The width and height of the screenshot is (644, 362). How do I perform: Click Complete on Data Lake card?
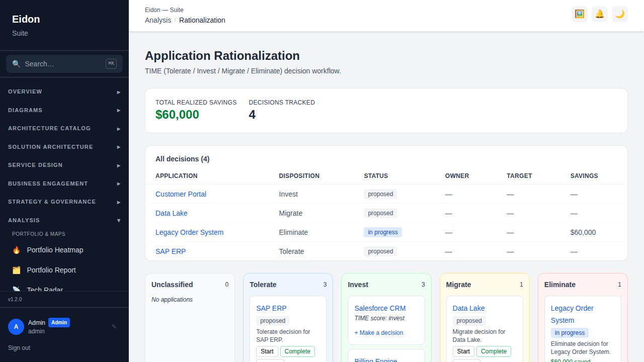(494, 351)
